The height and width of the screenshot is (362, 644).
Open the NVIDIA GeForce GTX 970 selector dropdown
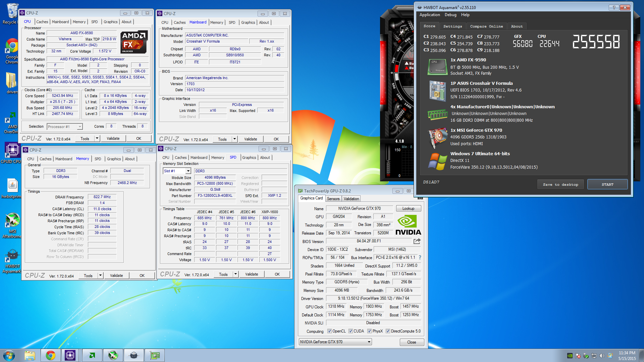point(335,342)
